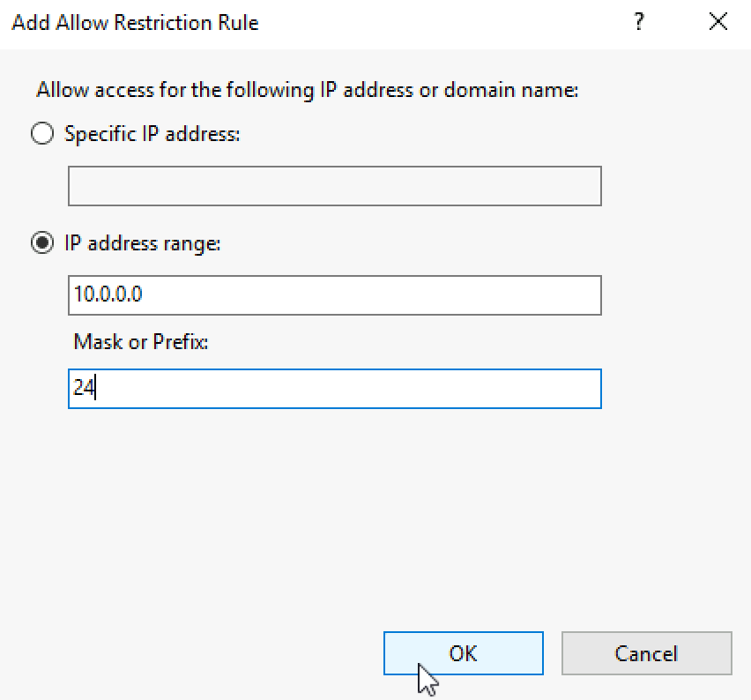Click the 'Specific IP address:' label text
The image size is (751, 700).
click(x=152, y=134)
